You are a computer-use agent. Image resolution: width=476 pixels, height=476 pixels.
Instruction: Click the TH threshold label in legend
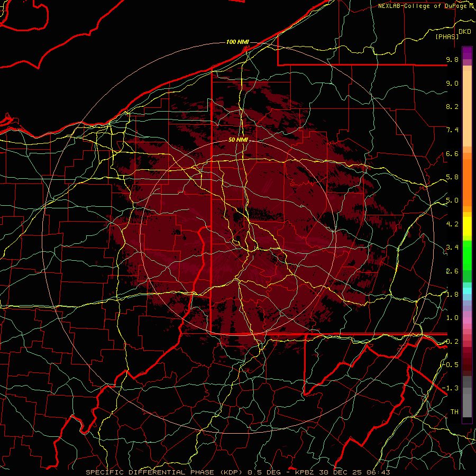(x=454, y=412)
